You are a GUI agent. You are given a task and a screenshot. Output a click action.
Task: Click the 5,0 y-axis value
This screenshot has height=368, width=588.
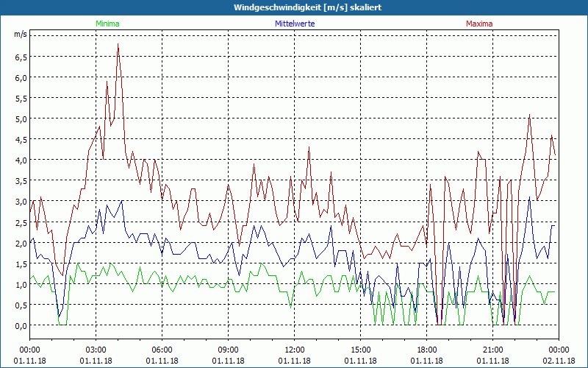(21, 119)
